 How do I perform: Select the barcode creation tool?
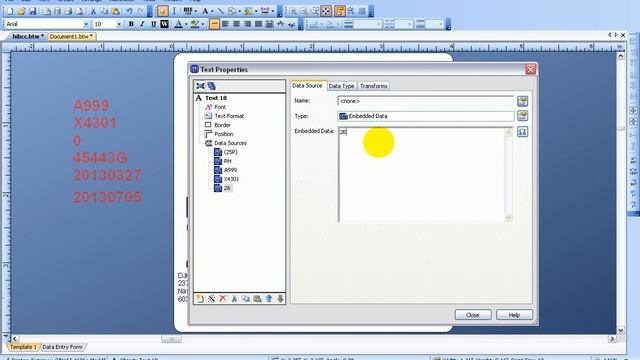[x=187, y=11]
